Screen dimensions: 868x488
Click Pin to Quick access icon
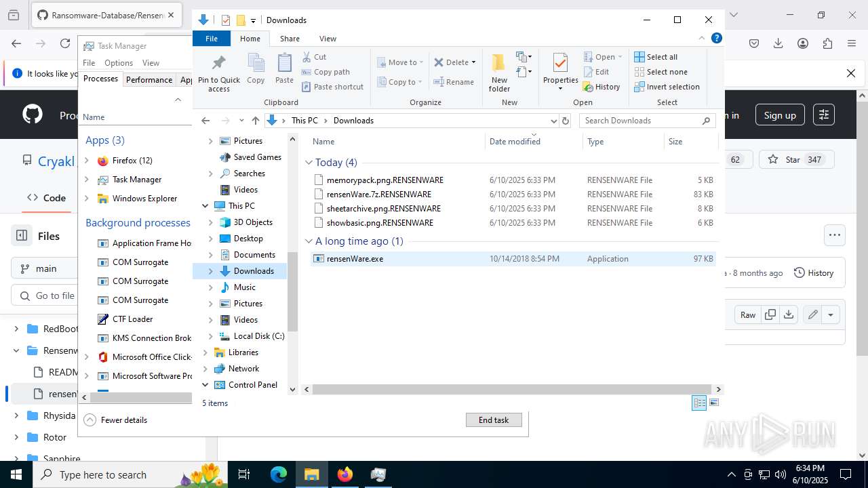coord(218,73)
